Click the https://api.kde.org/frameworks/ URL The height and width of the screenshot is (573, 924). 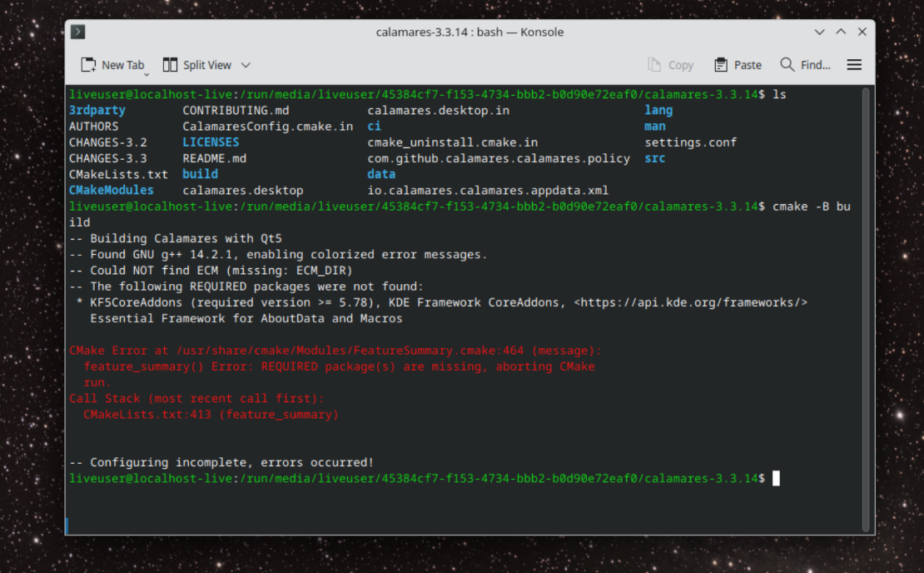691,302
